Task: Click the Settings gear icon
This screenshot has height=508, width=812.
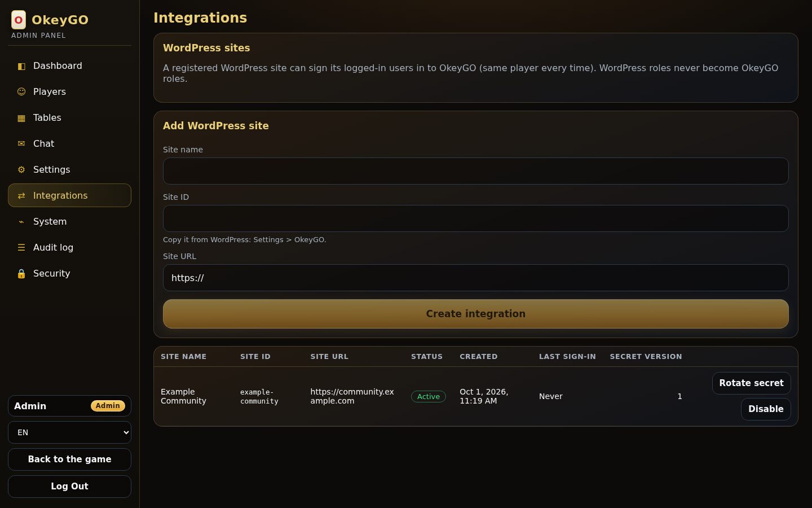Action: point(21,170)
